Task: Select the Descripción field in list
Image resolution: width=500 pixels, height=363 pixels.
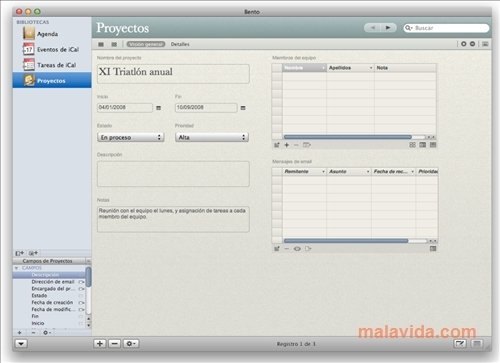Action: pos(49,275)
